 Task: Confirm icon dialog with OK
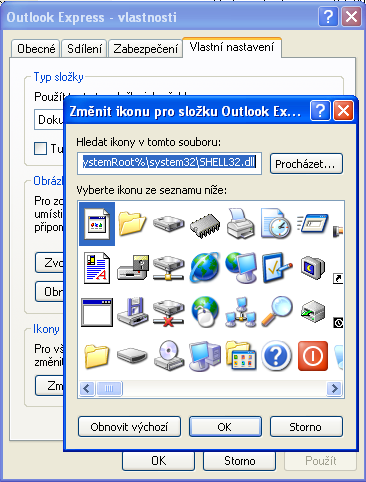coord(225,427)
